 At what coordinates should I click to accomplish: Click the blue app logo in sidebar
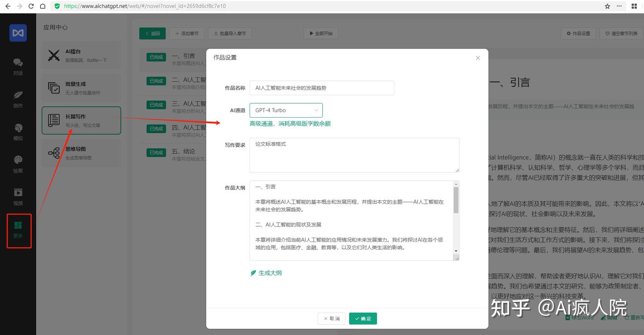(18, 33)
